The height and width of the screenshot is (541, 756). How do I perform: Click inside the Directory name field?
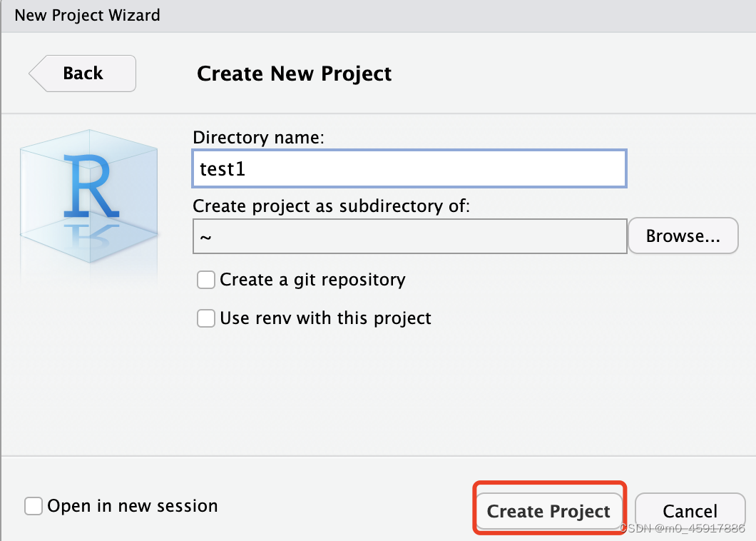click(x=409, y=168)
